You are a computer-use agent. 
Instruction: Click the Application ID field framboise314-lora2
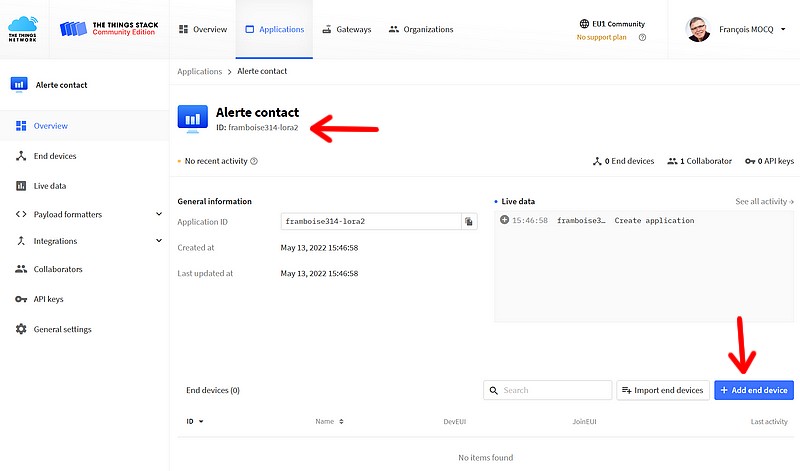pyautogui.click(x=371, y=221)
